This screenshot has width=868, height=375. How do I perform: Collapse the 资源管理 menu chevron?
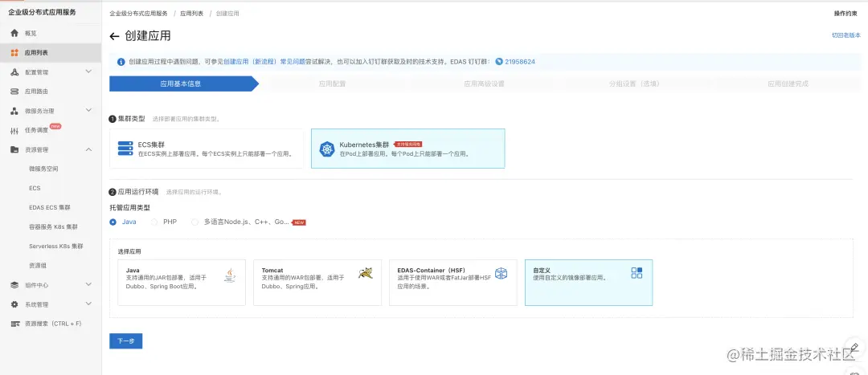(x=88, y=149)
